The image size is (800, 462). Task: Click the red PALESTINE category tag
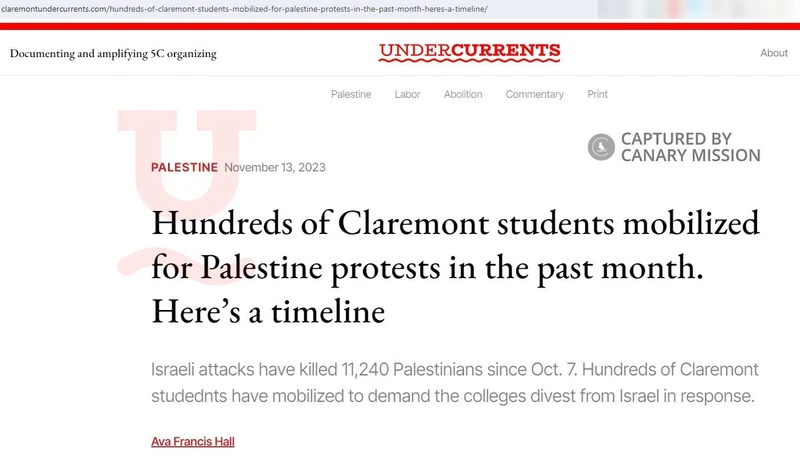184,167
